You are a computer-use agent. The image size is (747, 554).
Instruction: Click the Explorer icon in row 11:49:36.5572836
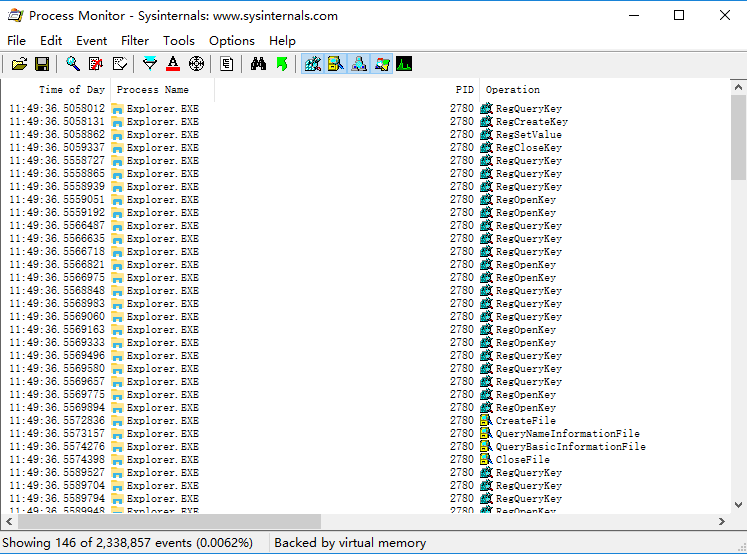[117, 421]
